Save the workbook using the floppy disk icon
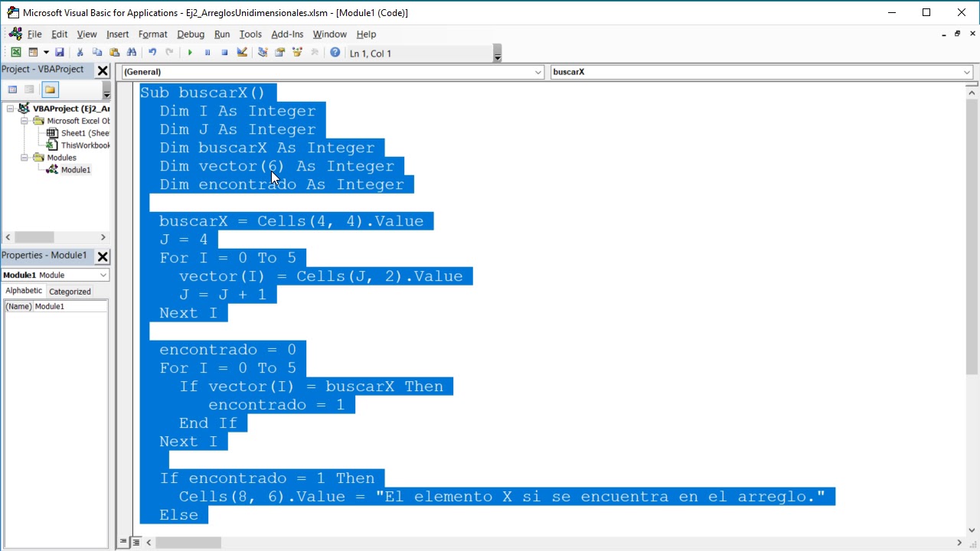This screenshot has height=551, width=980. pyautogui.click(x=59, y=52)
